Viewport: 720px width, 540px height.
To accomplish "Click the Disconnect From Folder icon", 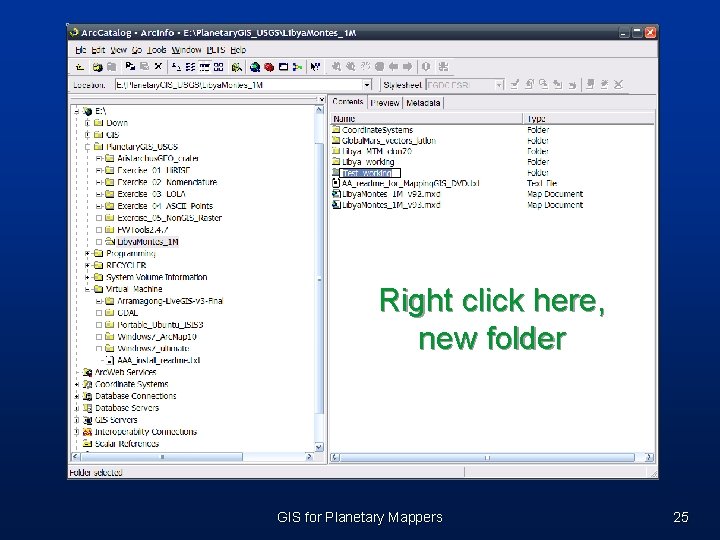I will [x=111, y=67].
